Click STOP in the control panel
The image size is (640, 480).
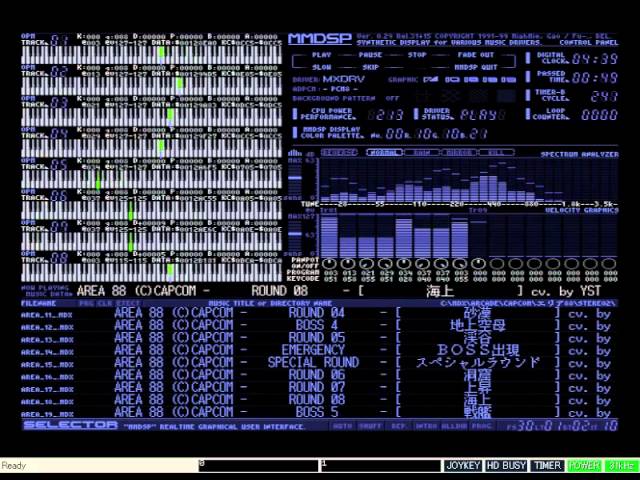click(417, 55)
